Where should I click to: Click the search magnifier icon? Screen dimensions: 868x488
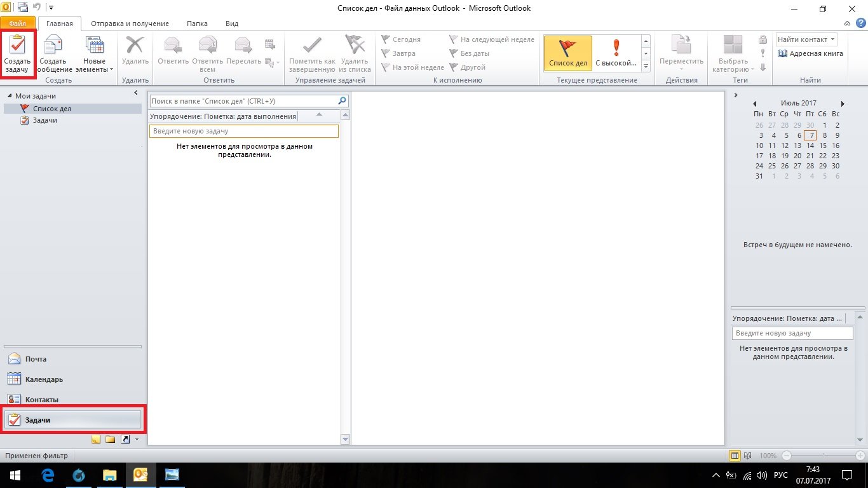[342, 101]
